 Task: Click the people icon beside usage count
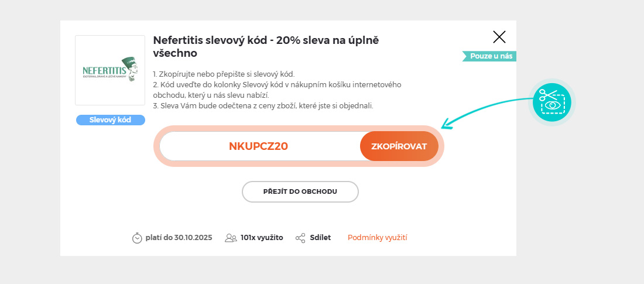click(x=231, y=238)
